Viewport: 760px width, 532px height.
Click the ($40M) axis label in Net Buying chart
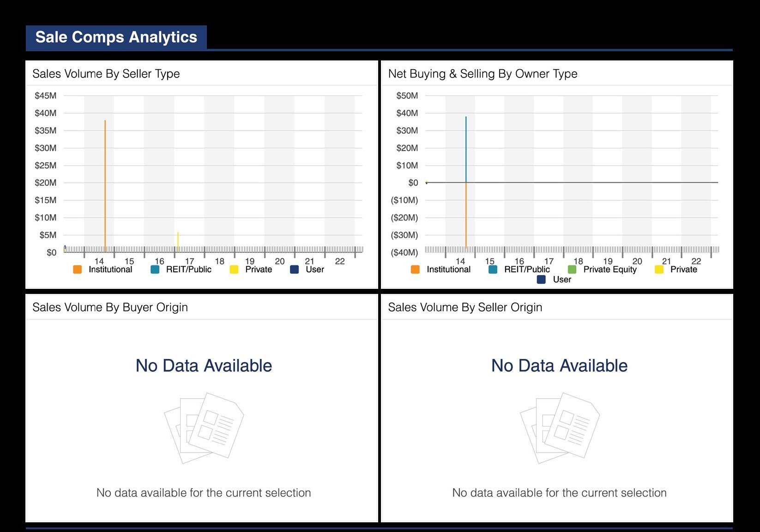(404, 252)
